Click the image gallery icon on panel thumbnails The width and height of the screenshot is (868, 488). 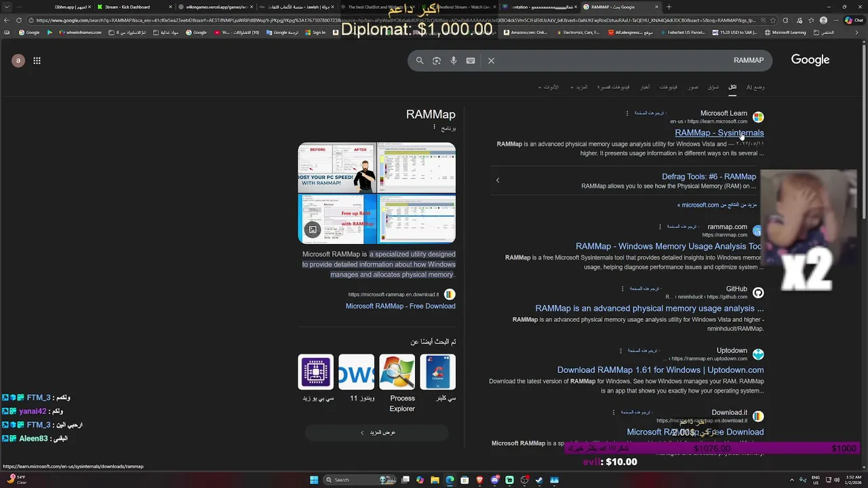[313, 230]
